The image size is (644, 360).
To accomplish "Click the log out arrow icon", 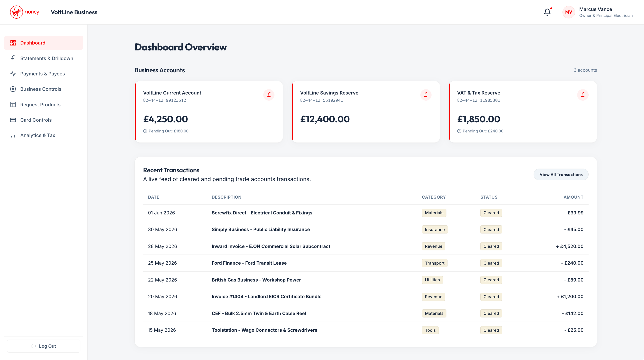I will (34, 346).
